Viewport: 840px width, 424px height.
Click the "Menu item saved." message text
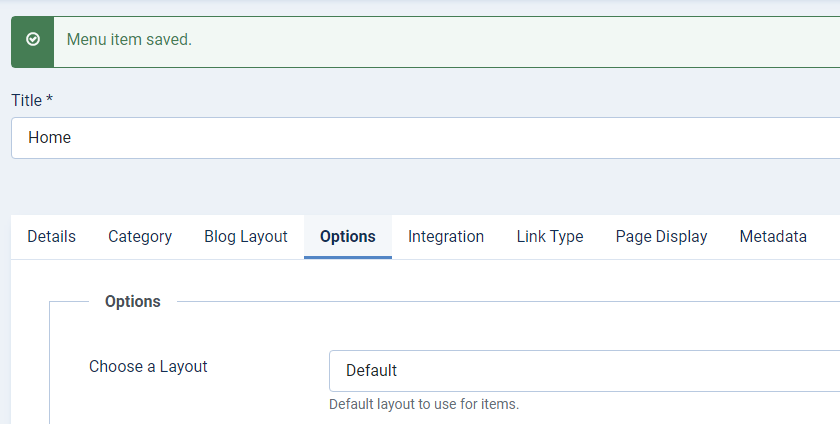129,40
